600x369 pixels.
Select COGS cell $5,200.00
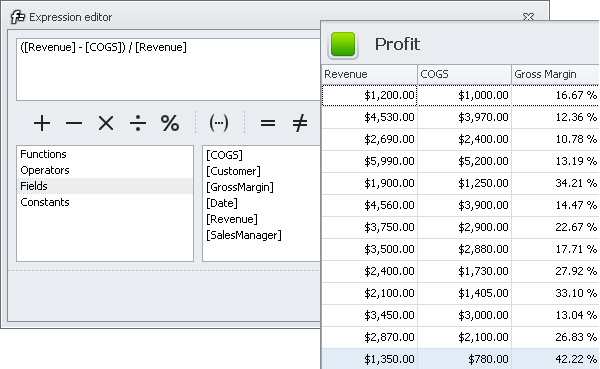point(464,161)
